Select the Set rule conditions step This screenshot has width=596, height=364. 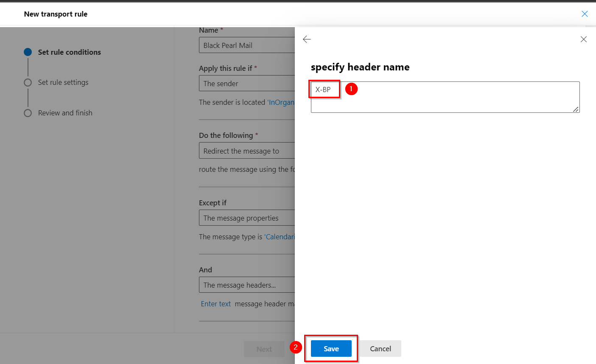coord(69,52)
